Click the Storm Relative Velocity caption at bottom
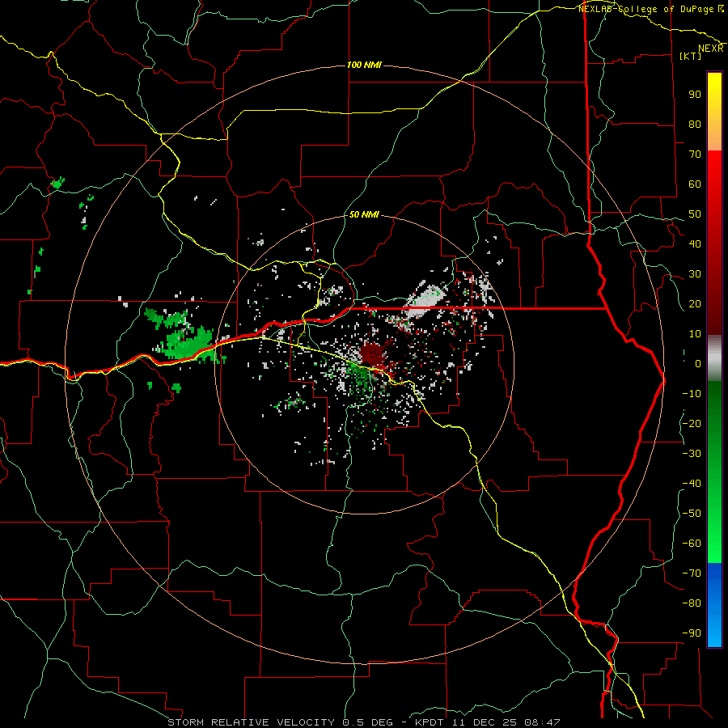 point(364,722)
